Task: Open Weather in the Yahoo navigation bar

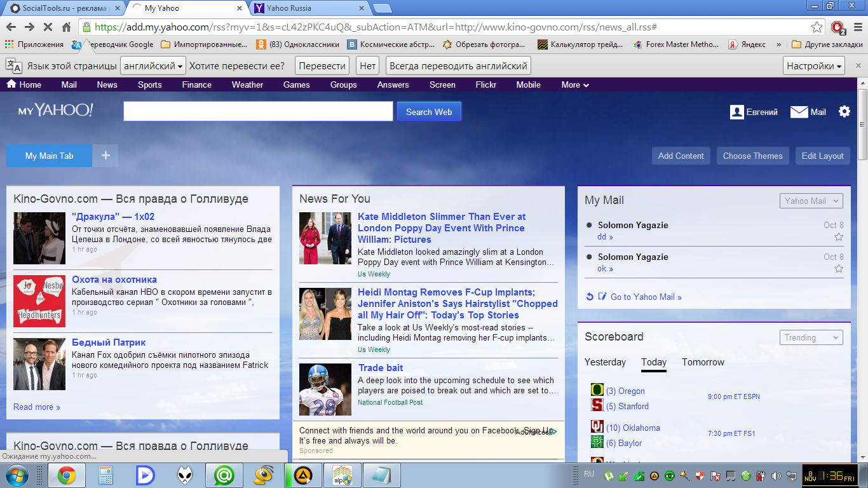Action: click(x=247, y=85)
